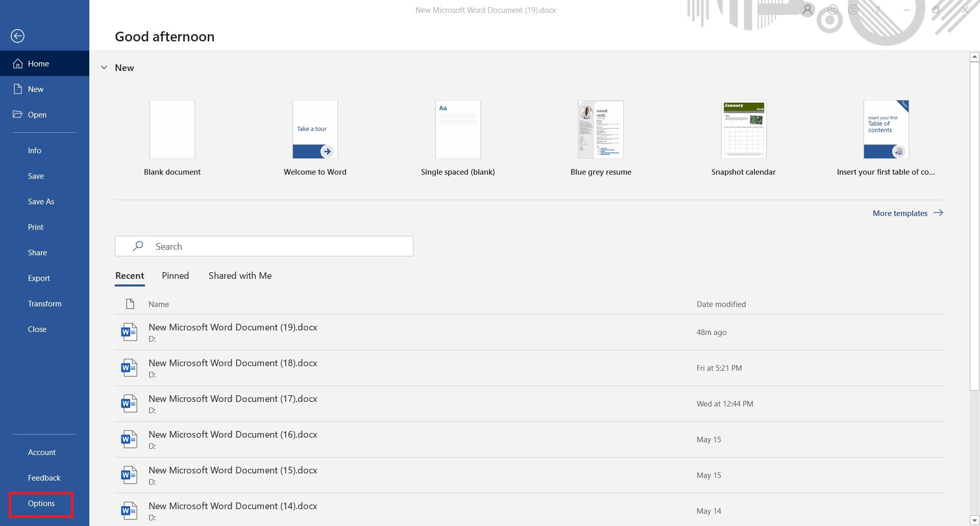Image resolution: width=980 pixels, height=526 pixels.
Task: Click the frown face feedback icon
Action: [853, 10]
